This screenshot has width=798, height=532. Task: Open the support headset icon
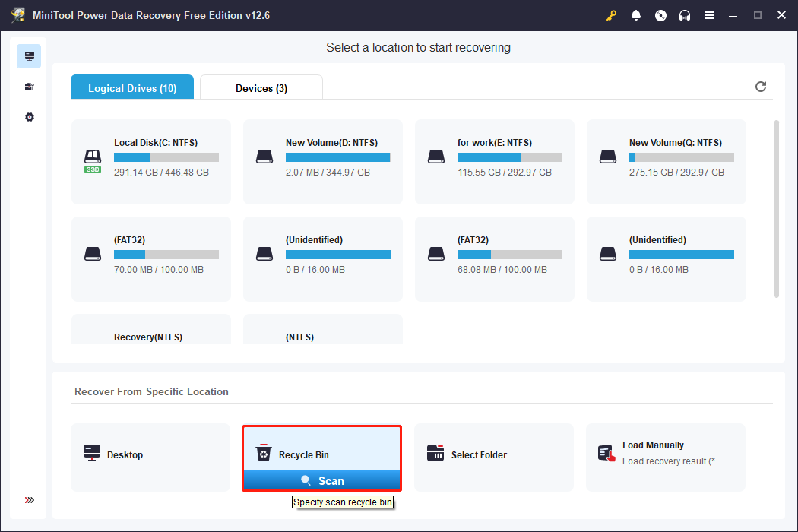click(x=685, y=15)
